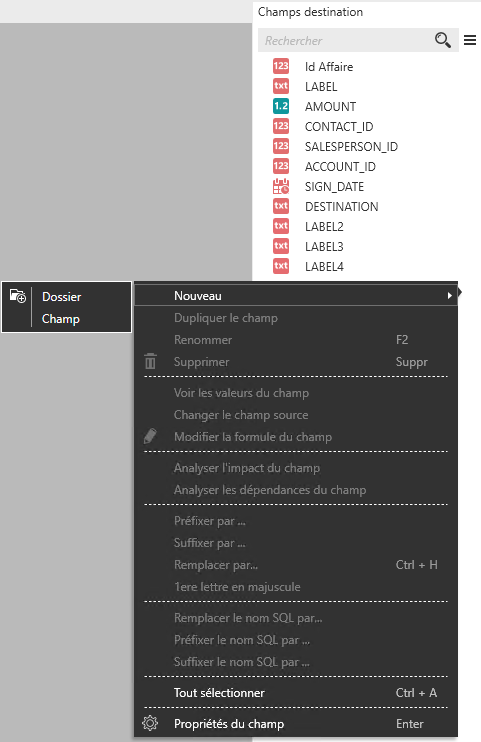Click the numeric type icon of Id Affaire
The height and width of the screenshot is (742, 481).
tap(281, 66)
